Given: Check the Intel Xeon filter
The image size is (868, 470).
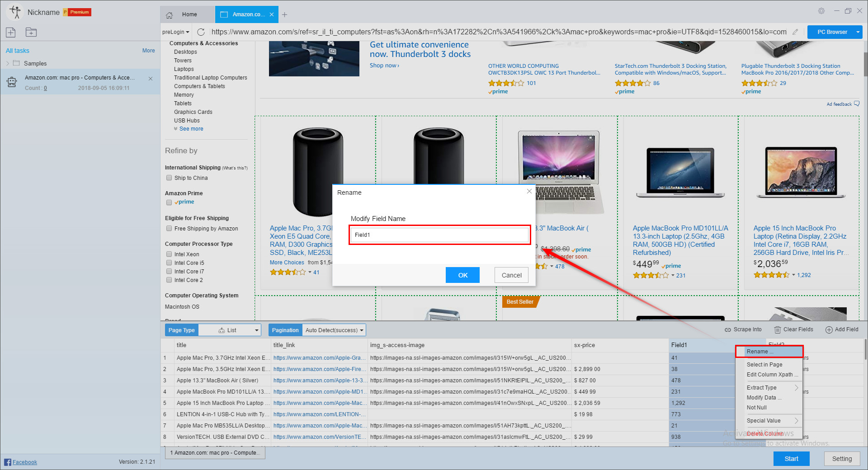Looking at the screenshot, I should coord(169,254).
